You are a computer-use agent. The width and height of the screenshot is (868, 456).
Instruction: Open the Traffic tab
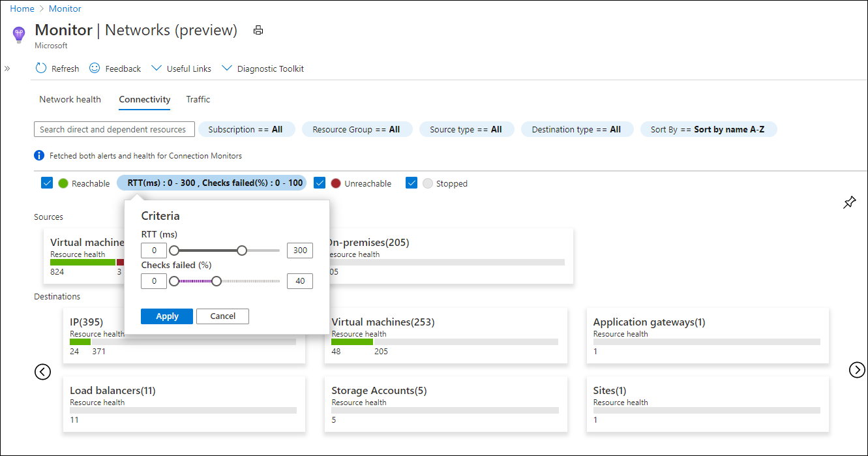coord(198,99)
